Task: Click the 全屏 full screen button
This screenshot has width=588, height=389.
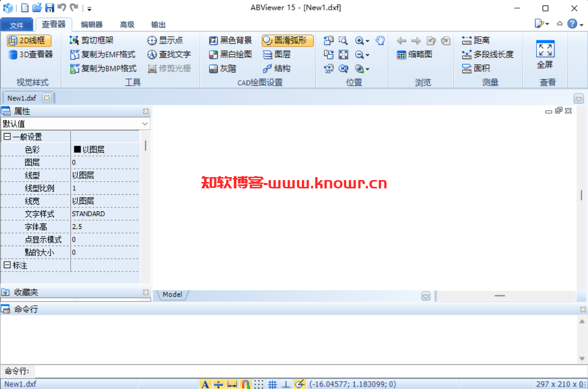Action: (545, 54)
